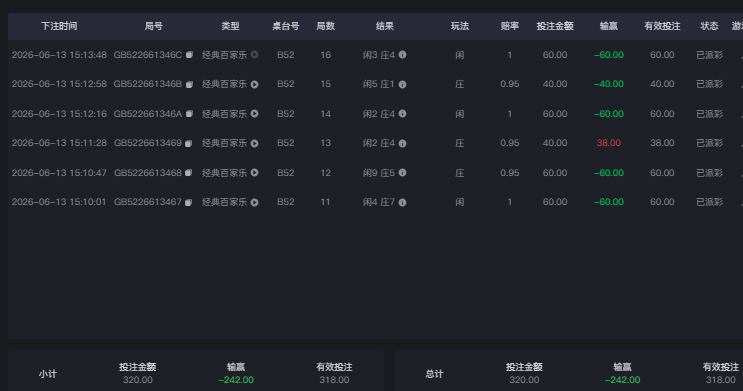Open info icon next to 闲5 庄1

tap(402, 84)
